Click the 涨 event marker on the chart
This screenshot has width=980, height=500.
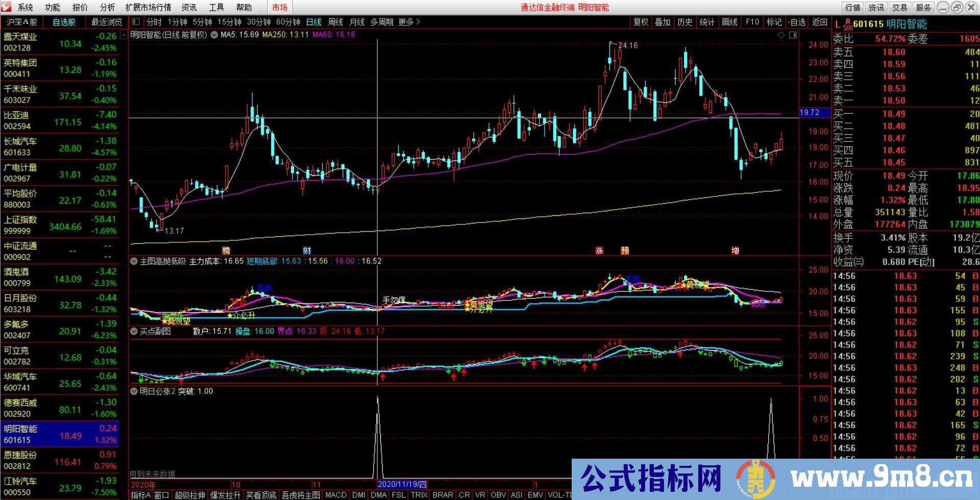599,251
